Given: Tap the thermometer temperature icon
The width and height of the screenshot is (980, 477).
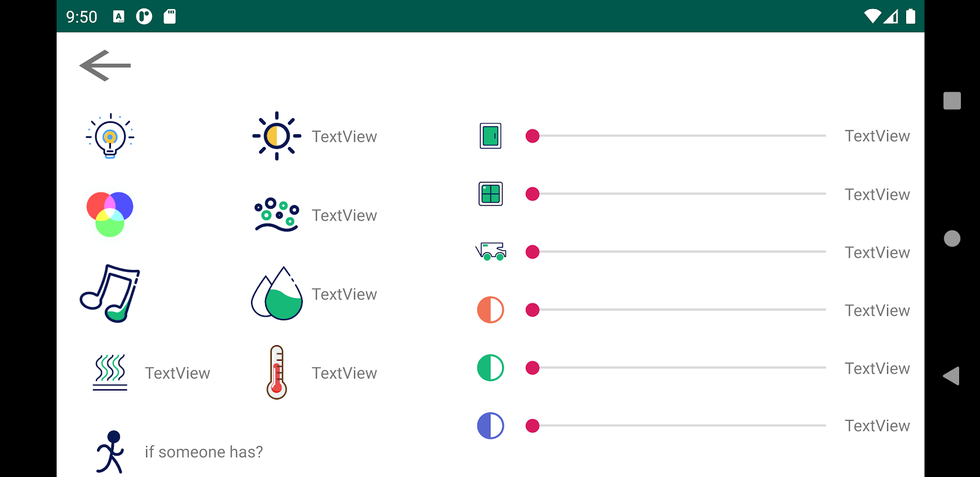Looking at the screenshot, I should tap(277, 373).
